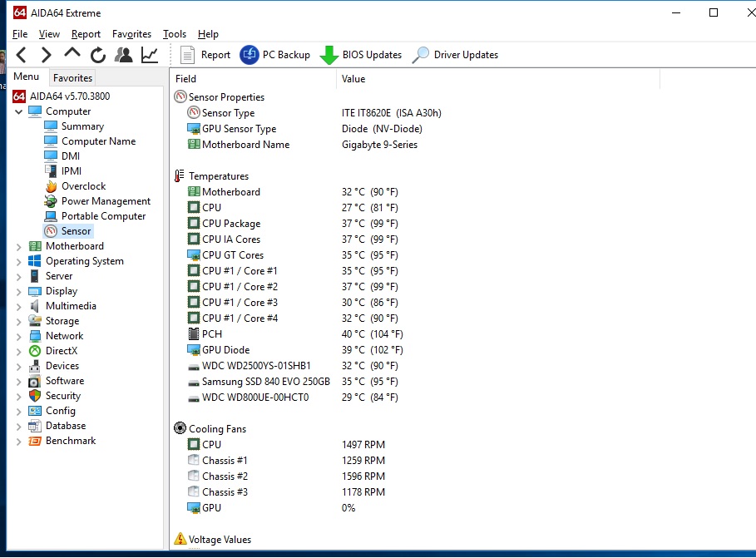Select the CPU Package temperature row
The width and height of the screenshot is (756, 558).
(292, 224)
